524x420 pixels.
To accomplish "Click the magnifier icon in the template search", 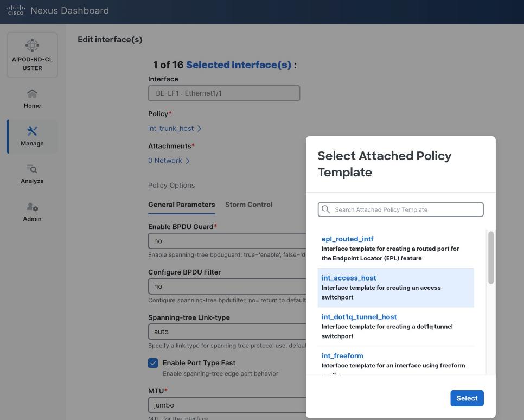I will pyautogui.click(x=325, y=209).
